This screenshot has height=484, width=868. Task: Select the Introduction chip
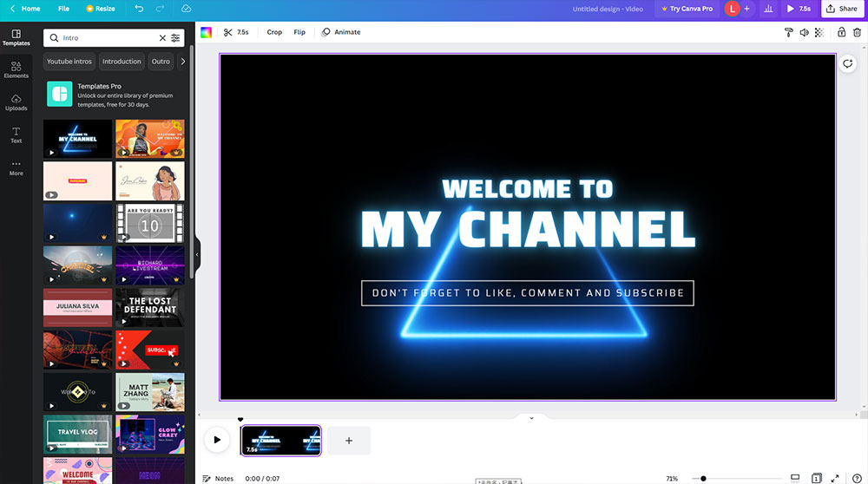point(122,62)
